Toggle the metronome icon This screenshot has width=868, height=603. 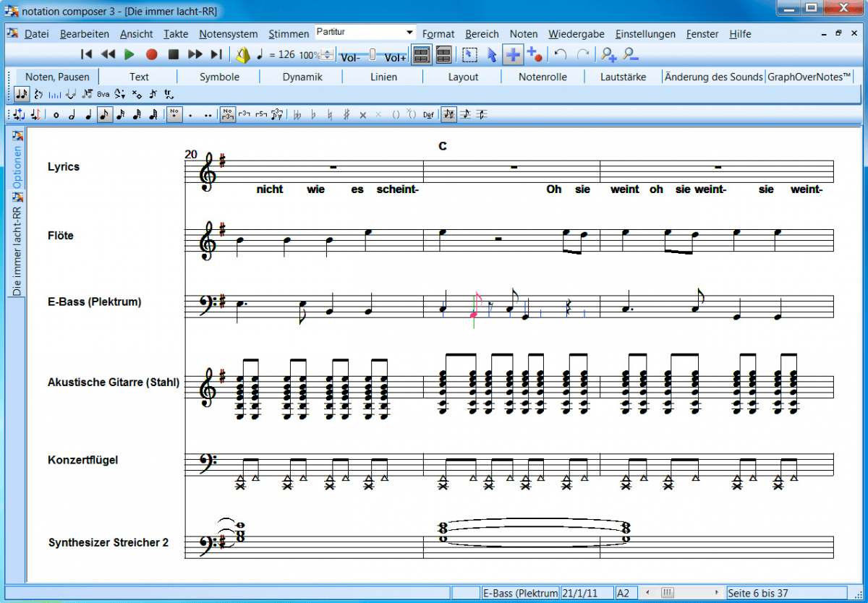(242, 54)
